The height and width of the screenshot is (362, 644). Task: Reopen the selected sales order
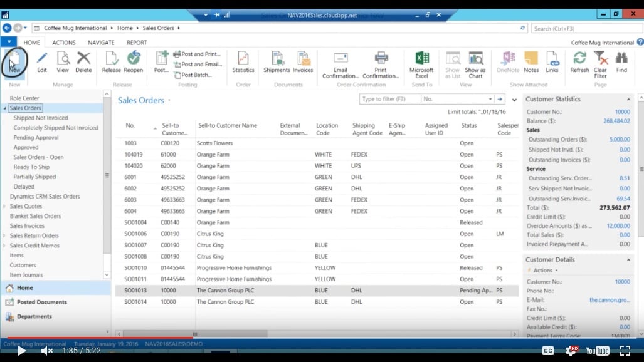(134, 63)
